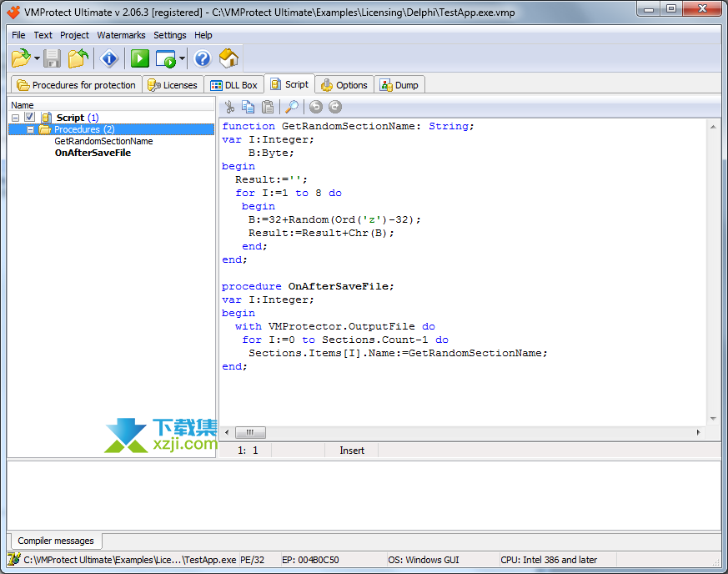This screenshot has height=574, width=728.
Task: Click the script icon beside Script (1)
Action: 47,118
